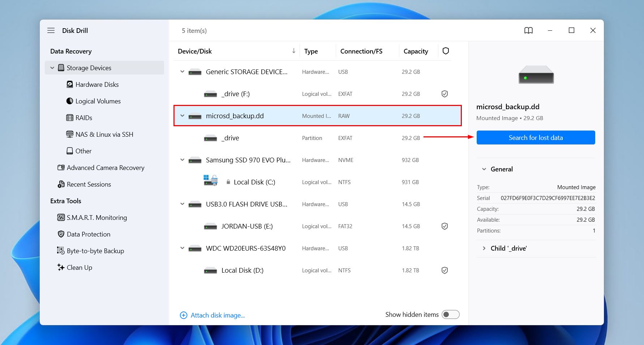Select Recent Sessions in the sidebar

[x=89, y=184]
